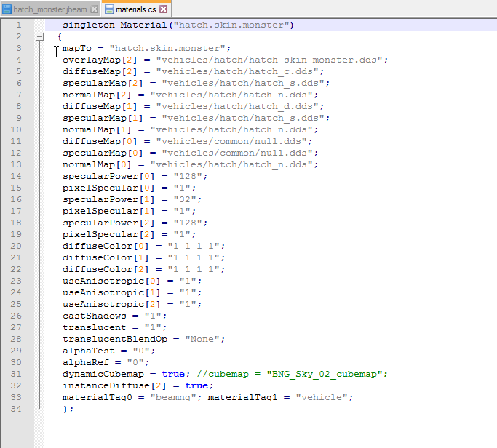Screen dimensions: 497x448
Task: Click the diffuseColor[0] line
Action: click(x=143, y=246)
